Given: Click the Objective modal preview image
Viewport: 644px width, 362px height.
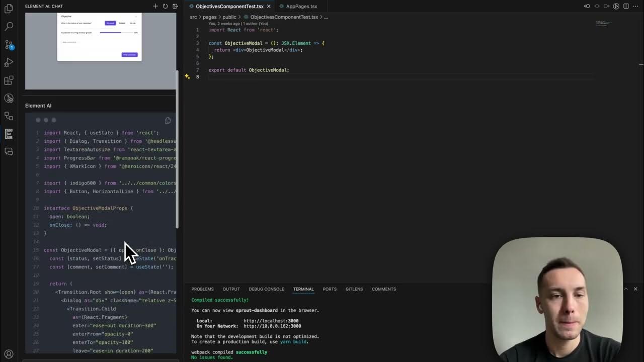Looking at the screenshot, I should click(100, 38).
